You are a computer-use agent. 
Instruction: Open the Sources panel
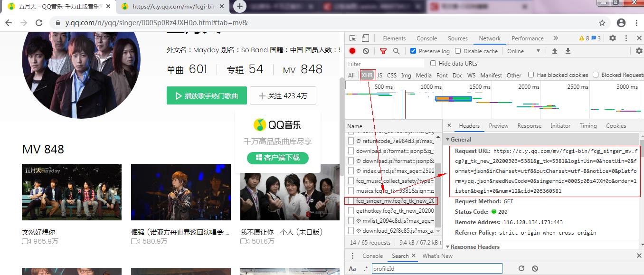(458, 38)
